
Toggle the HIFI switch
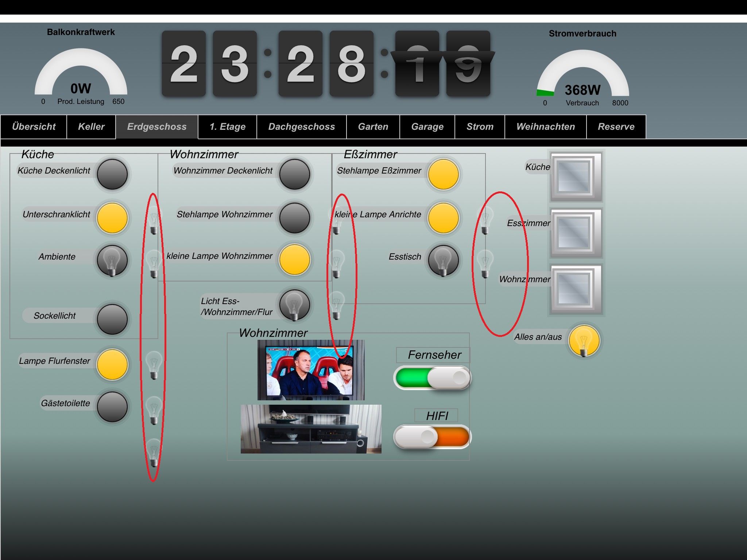point(433,436)
